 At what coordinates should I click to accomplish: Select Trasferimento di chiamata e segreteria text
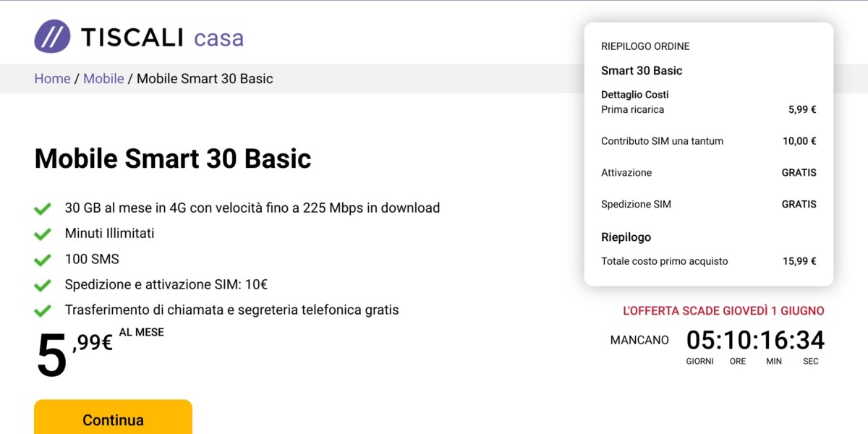tap(231, 310)
